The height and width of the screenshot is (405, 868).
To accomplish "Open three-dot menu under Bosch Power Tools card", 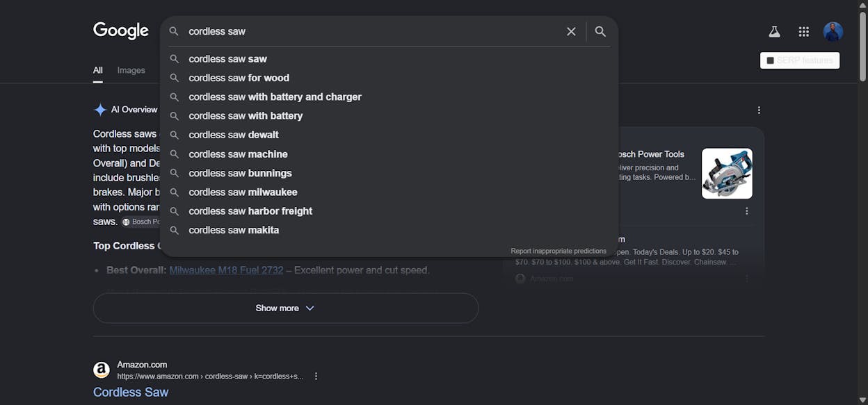I will point(747,211).
